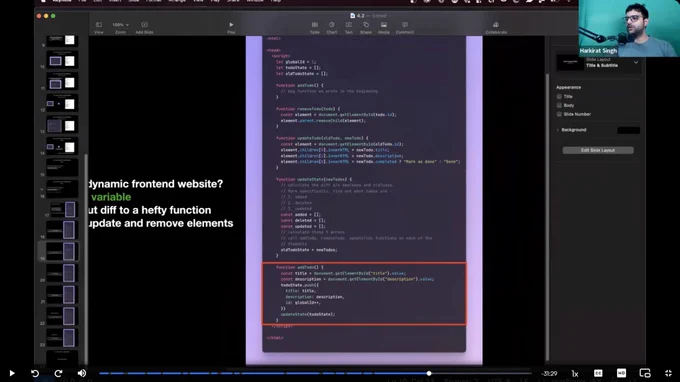Image resolution: width=680 pixels, height=382 pixels.
Task: Select slide 20 thumbnail in navigator
Action: [x=61, y=274]
